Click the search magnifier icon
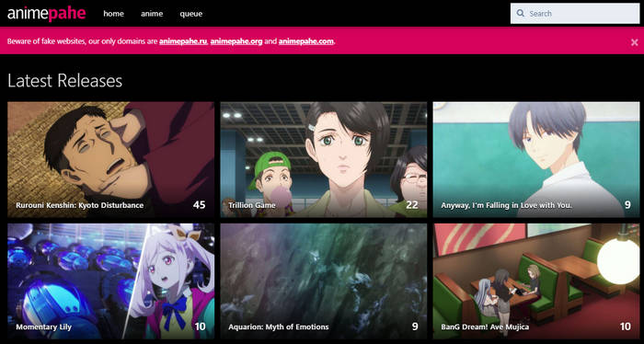This screenshot has height=344, width=644. 521,14
